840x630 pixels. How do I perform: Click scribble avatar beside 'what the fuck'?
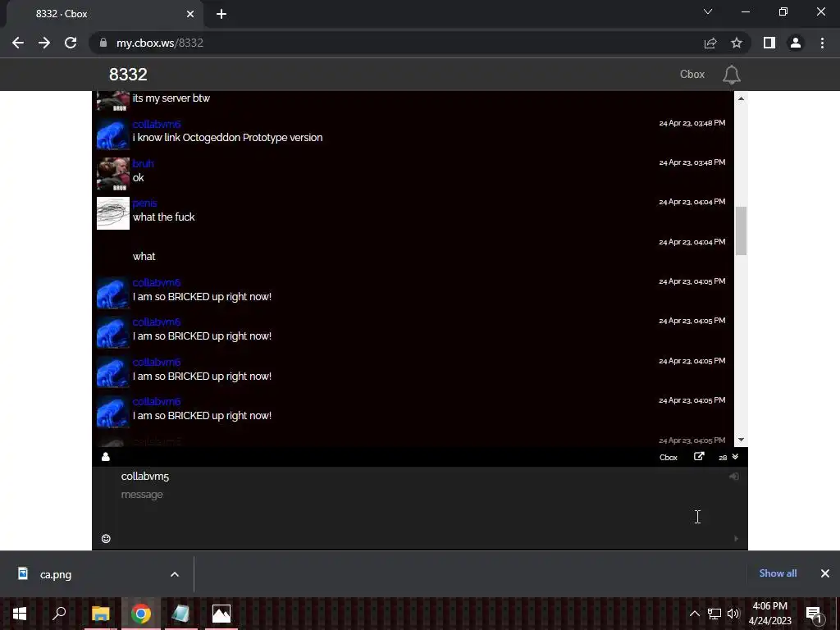click(x=113, y=213)
